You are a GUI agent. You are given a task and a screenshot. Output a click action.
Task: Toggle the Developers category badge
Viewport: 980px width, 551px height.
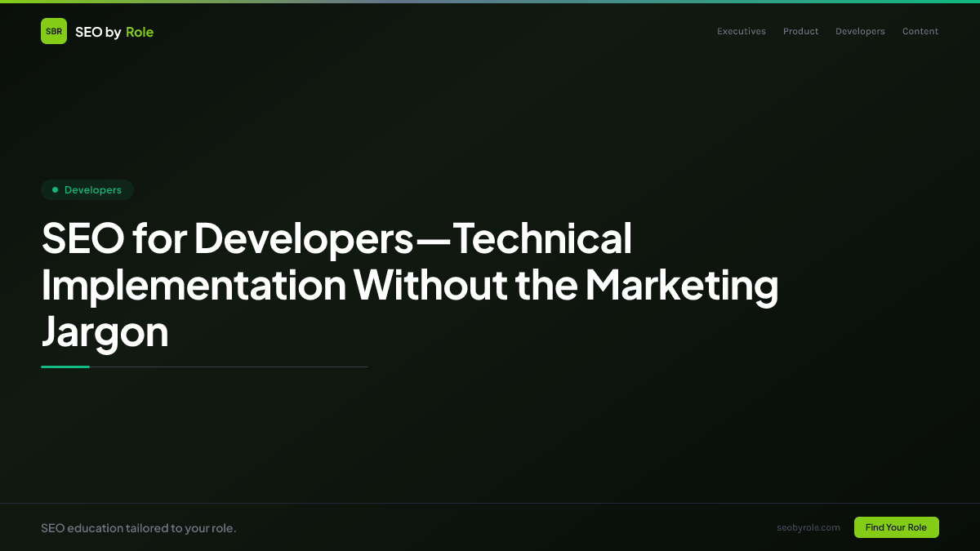[87, 189]
